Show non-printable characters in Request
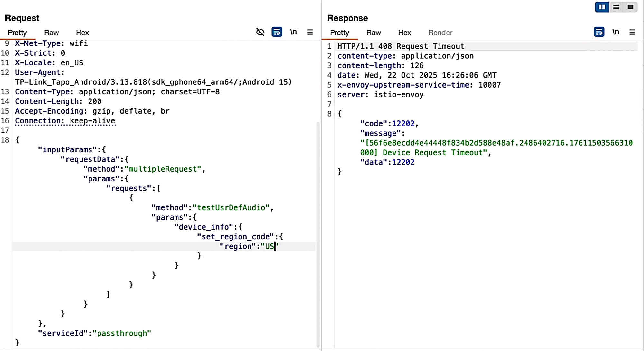This screenshot has height=351, width=644. pyautogui.click(x=293, y=32)
